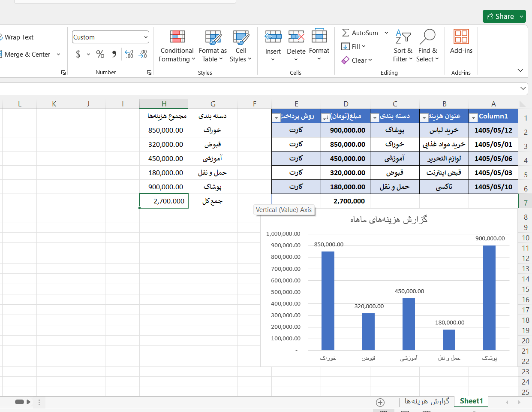Select column H header

click(x=164, y=104)
